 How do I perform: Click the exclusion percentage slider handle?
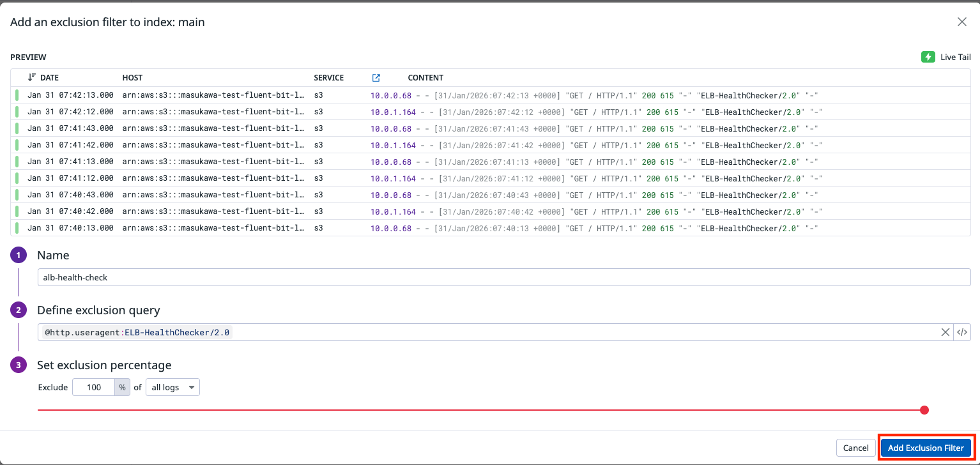click(924, 410)
